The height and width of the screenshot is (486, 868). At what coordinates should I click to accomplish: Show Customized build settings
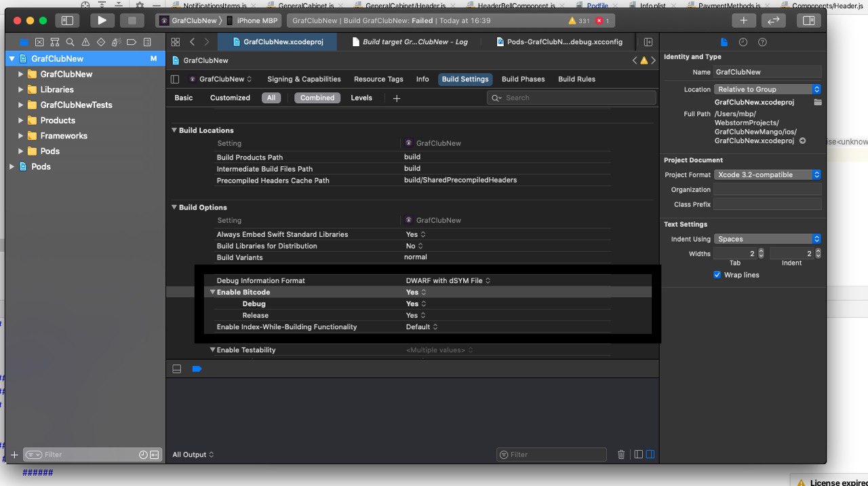[230, 98]
